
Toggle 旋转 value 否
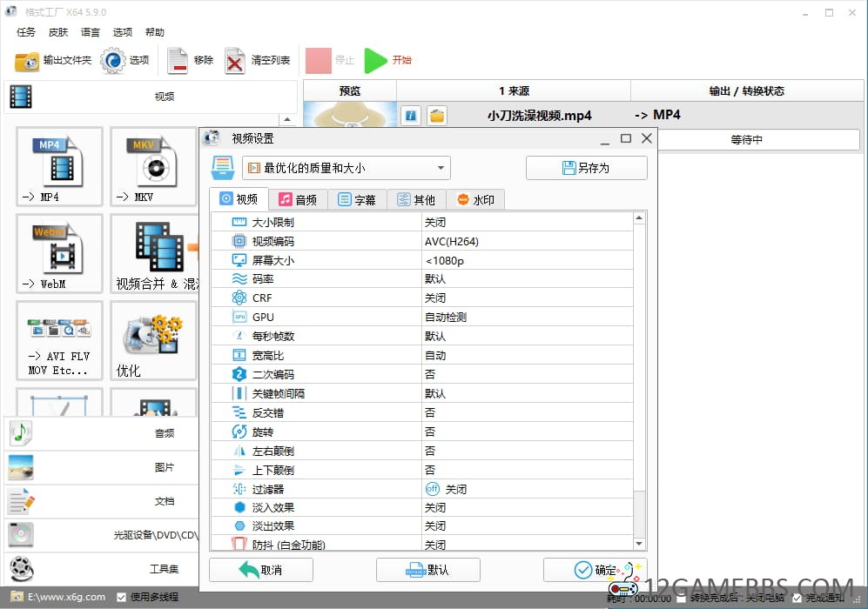[528, 432]
